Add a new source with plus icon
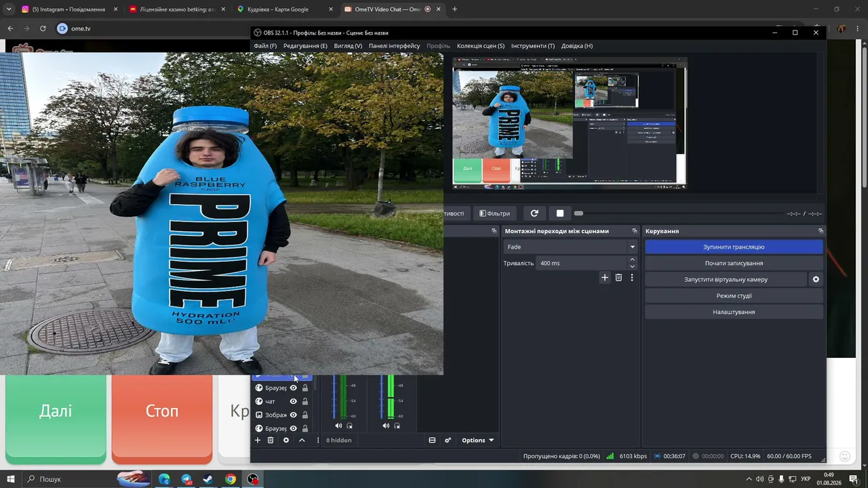The width and height of the screenshot is (868, 488). tap(258, 440)
